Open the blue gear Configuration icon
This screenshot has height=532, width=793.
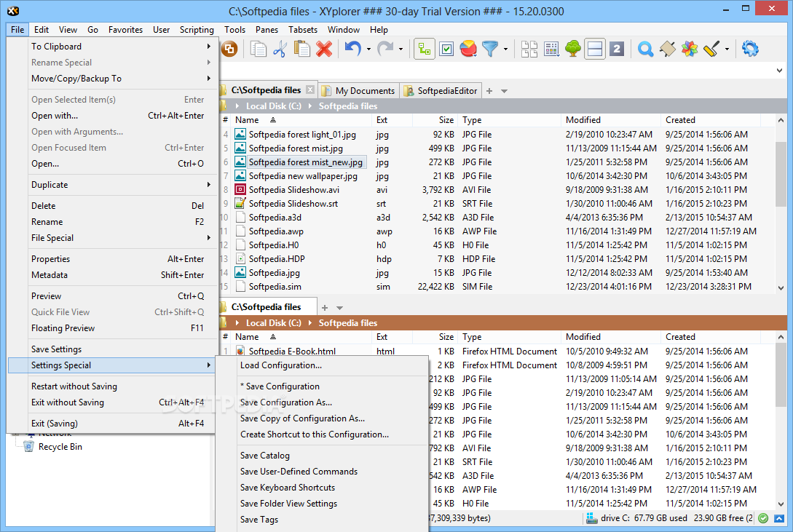click(750, 49)
